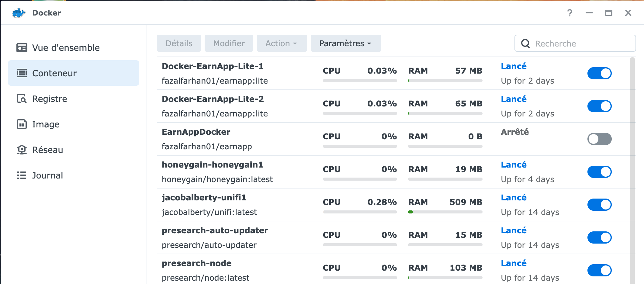The image size is (644, 284).
Task: Select the honeygain-honeygain1 container name
Action: [x=212, y=165]
